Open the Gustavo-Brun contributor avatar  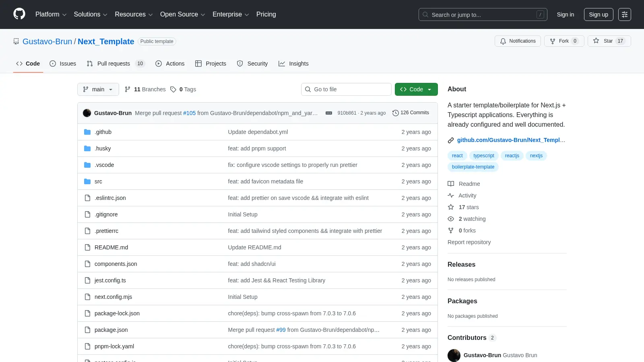point(454,355)
